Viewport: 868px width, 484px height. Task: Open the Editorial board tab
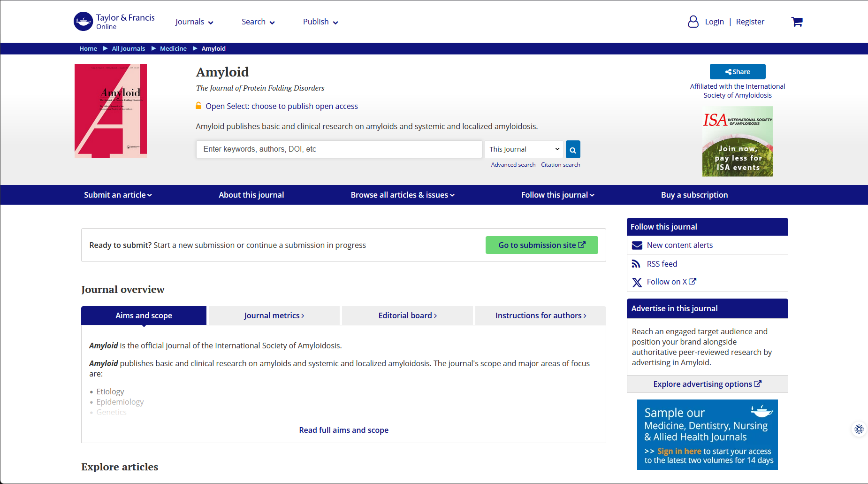407,315
